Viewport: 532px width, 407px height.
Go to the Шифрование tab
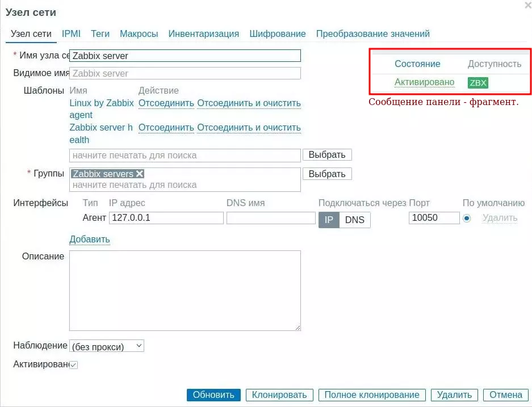tap(278, 33)
